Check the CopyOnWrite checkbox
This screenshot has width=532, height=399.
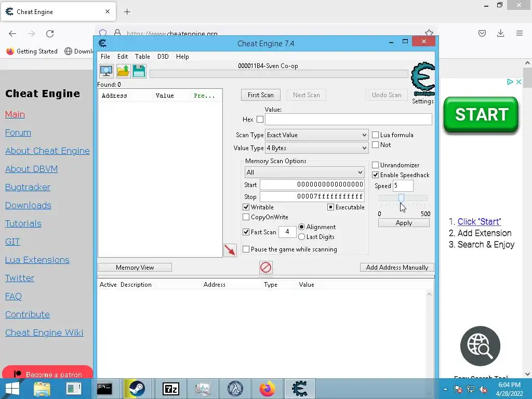[x=246, y=217]
